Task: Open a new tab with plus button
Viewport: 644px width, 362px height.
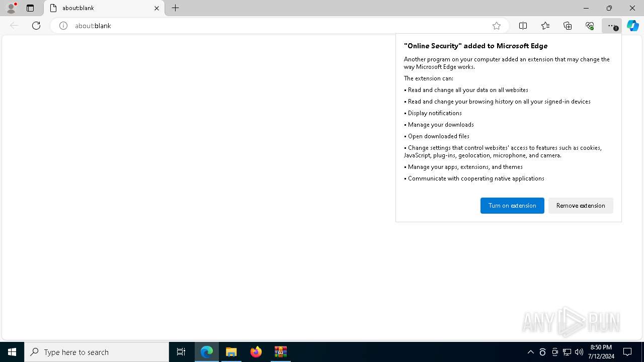Action: 176,8
